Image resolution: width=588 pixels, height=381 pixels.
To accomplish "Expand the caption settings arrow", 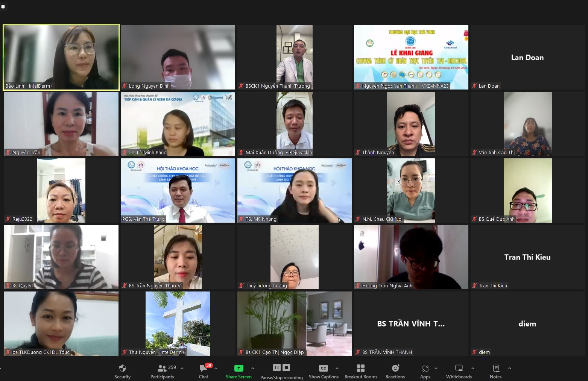I will pyautogui.click(x=337, y=368).
